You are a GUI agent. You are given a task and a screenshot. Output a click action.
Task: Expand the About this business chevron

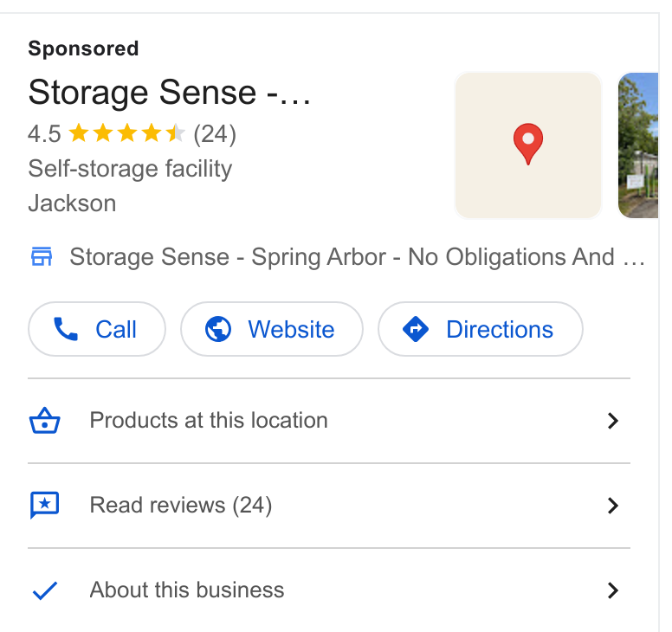tap(613, 590)
